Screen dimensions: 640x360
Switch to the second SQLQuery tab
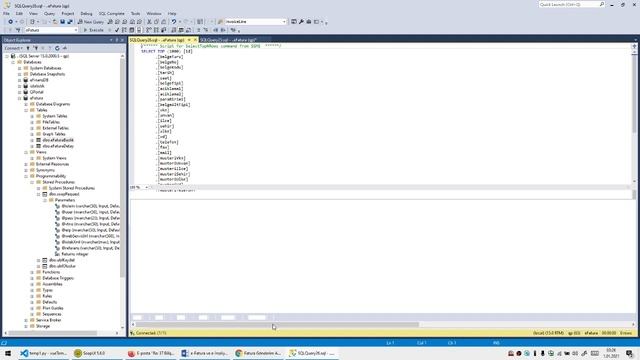228,40
